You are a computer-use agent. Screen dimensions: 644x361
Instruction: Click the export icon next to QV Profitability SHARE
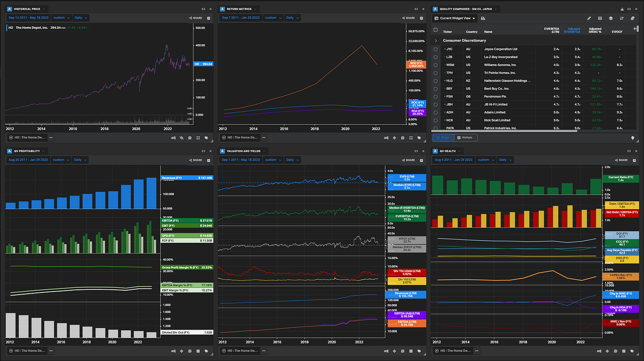coord(208,160)
